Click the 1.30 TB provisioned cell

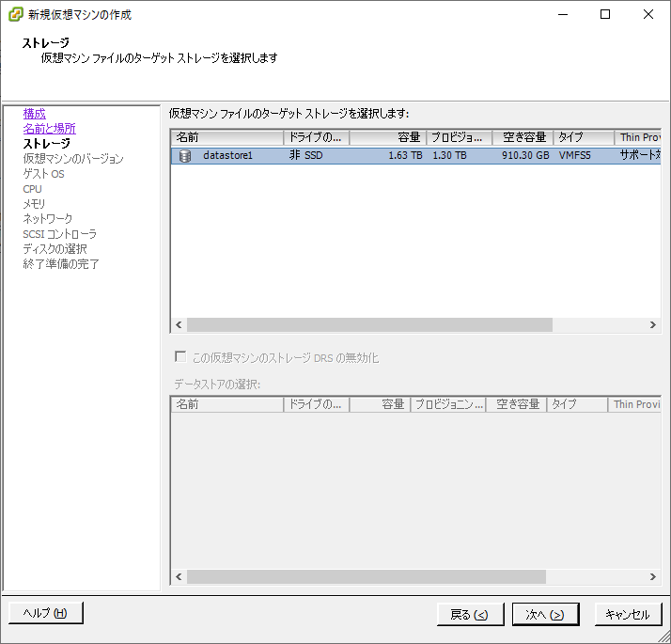tap(449, 155)
